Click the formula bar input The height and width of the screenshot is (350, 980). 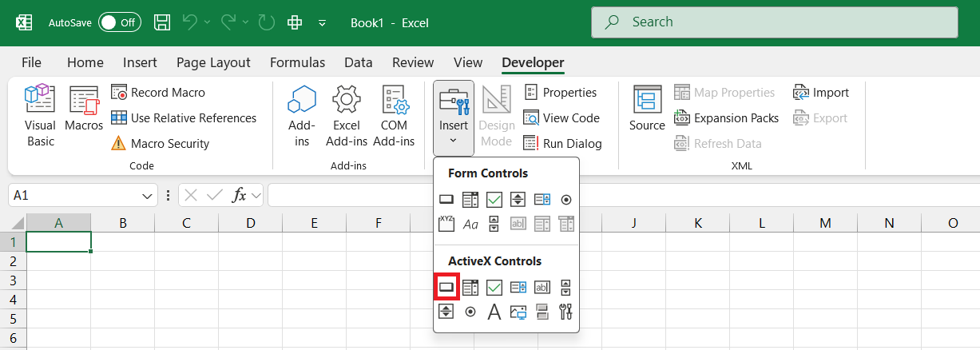coord(623,196)
